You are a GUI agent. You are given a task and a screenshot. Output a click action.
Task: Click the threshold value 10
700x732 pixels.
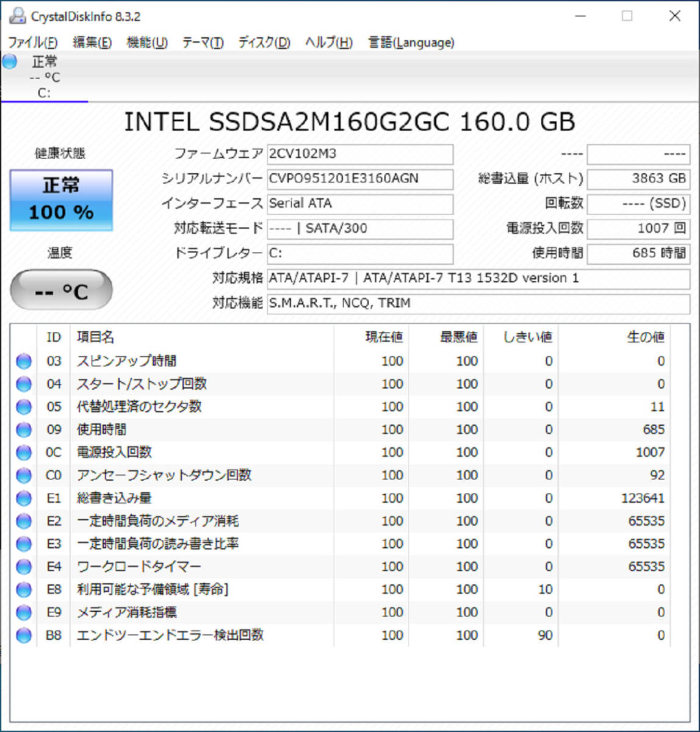545,590
